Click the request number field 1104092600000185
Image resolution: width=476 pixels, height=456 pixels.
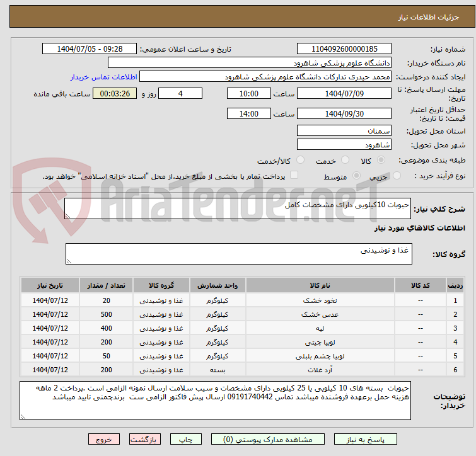[344, 49]
